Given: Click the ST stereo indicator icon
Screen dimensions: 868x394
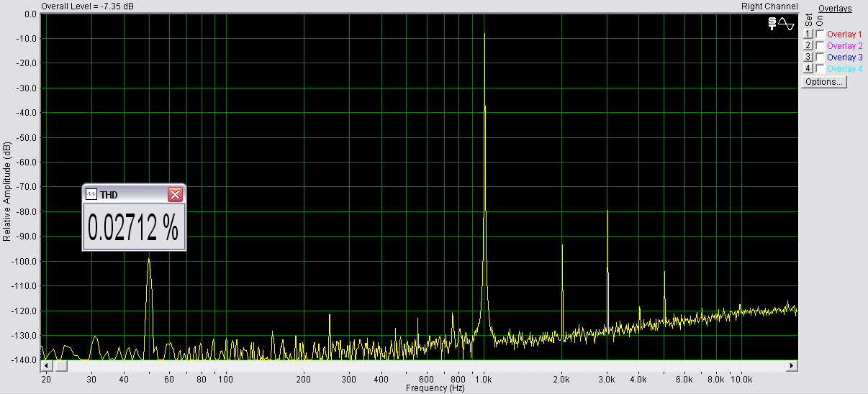Looking at the screenshot, I should 772,24.
